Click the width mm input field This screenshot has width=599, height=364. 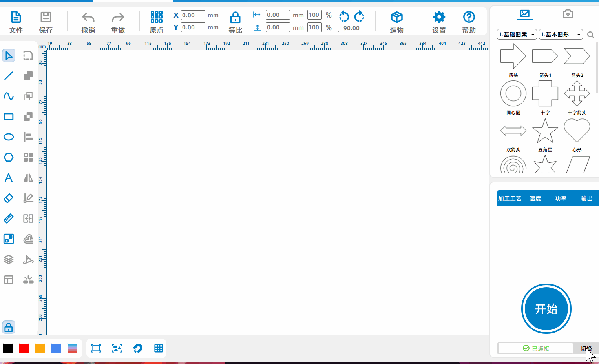point(278,15)
